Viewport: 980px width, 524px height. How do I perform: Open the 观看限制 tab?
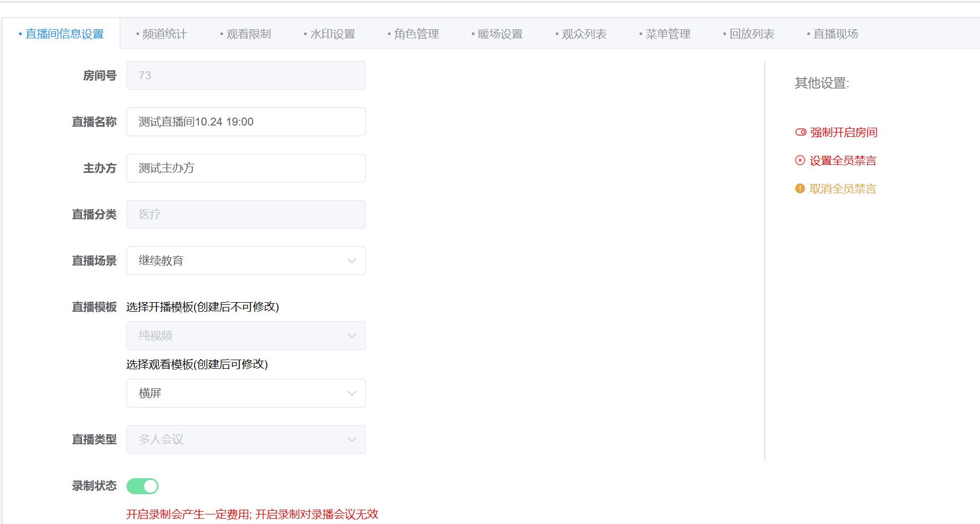point(246,34)
